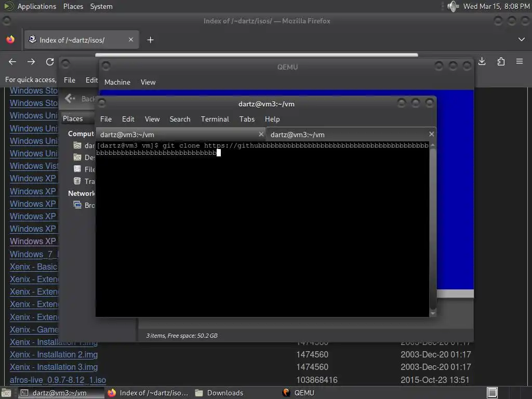Open the Firefox downloads panel icon

coord(482,61)
